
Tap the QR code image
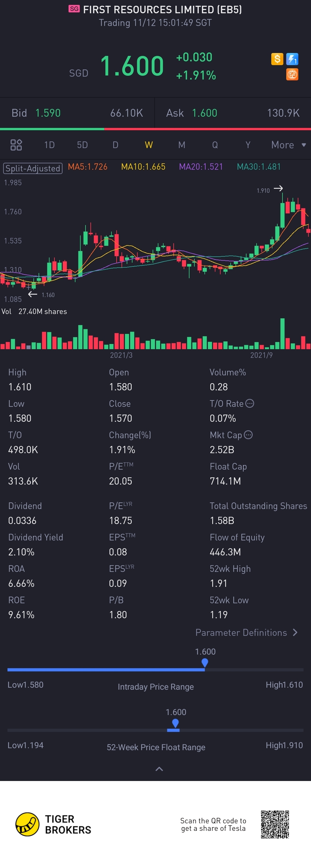pyautogui.click(x=275, y=824)
